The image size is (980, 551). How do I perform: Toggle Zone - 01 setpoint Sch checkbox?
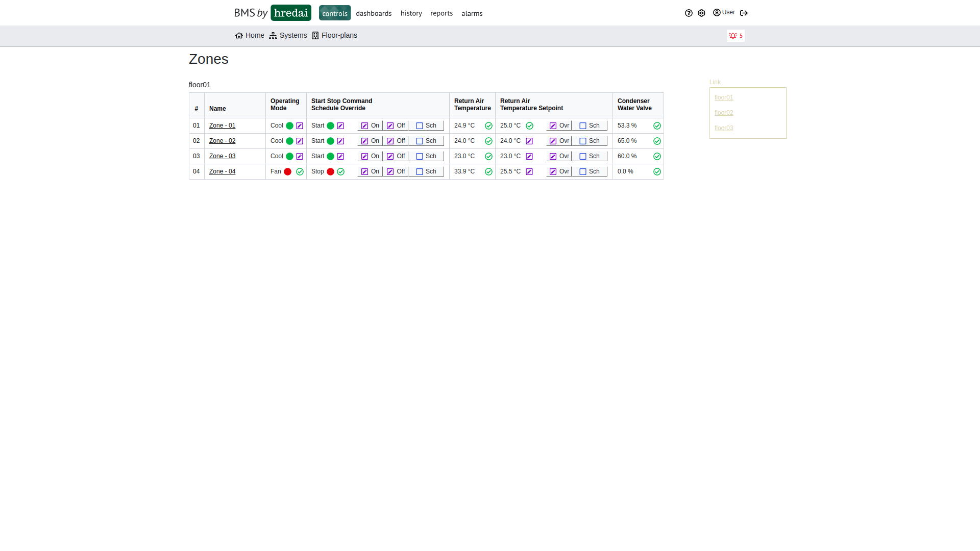click(583, 126)
